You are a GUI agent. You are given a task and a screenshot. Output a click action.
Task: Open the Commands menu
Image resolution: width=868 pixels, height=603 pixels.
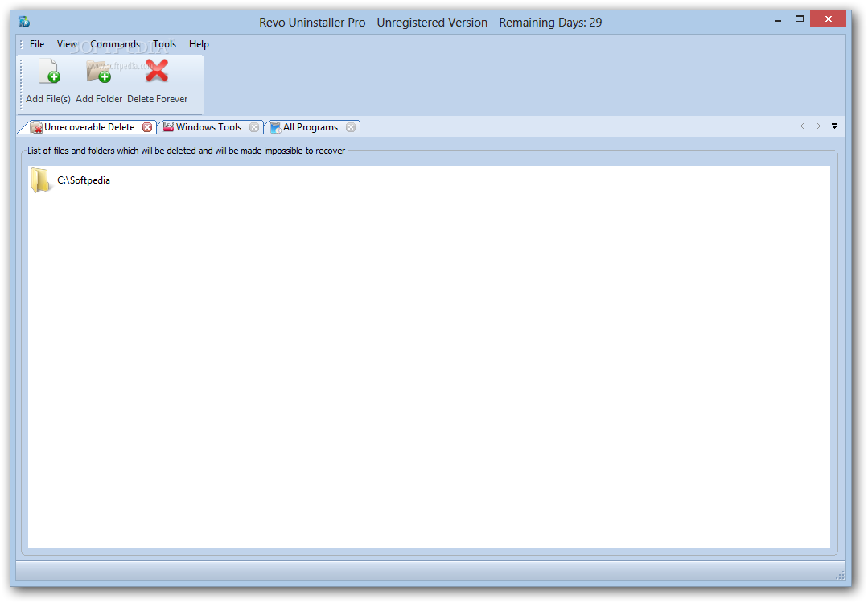click(x=115, y=44)
